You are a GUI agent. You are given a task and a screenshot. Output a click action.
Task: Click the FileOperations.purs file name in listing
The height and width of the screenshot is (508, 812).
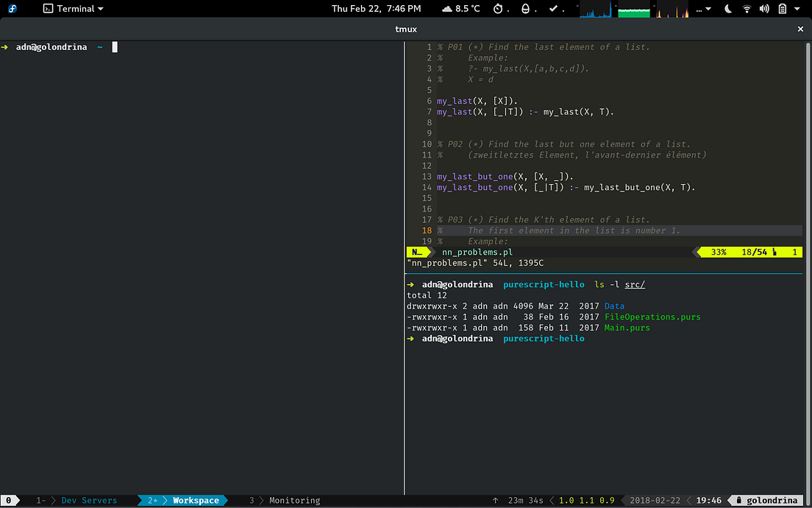(652, 317)
